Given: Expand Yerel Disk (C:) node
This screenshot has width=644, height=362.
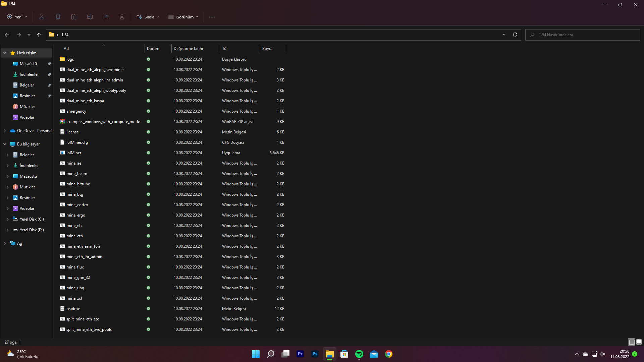Looking at the screenshot, I should click(x=8, y=219).
